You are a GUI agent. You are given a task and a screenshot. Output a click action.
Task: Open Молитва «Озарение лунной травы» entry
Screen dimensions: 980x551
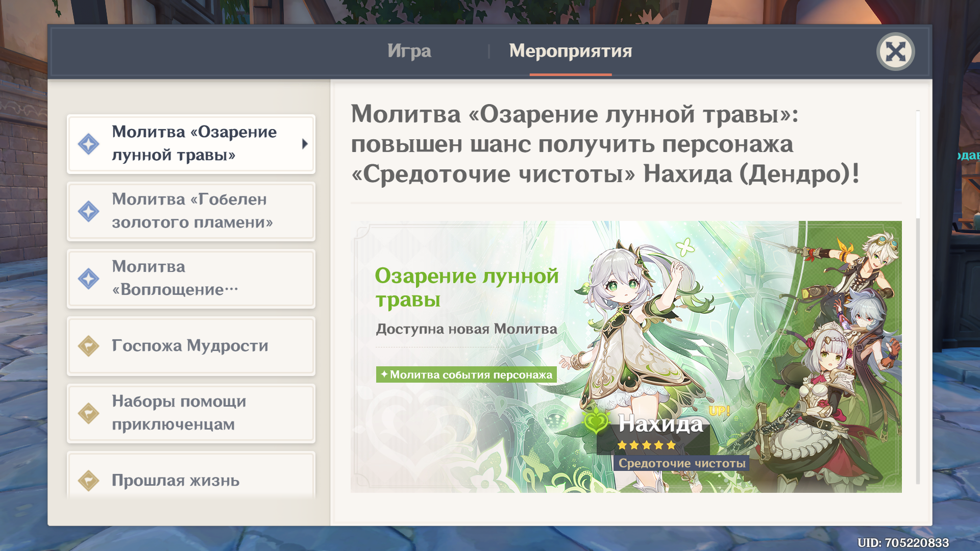tap(191, 144)
